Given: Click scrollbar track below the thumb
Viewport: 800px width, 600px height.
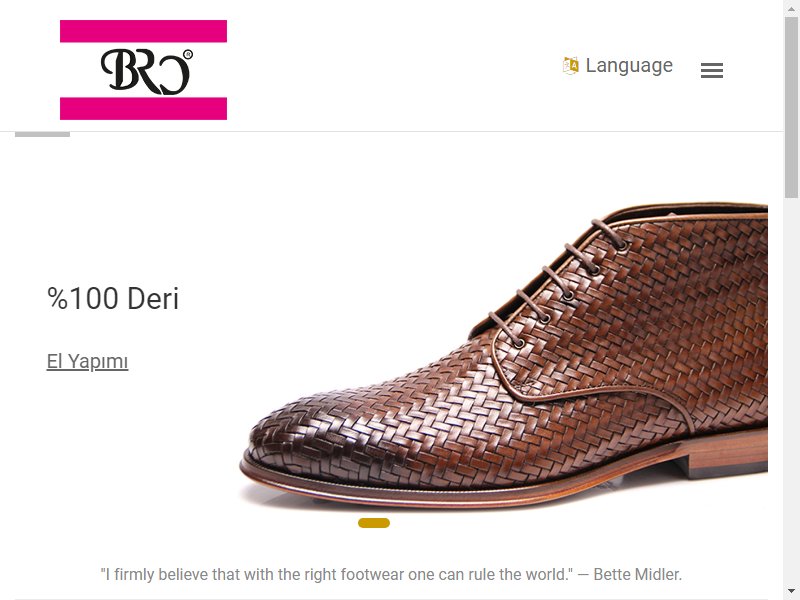Looking at the screenshot, I should (792, 388).
